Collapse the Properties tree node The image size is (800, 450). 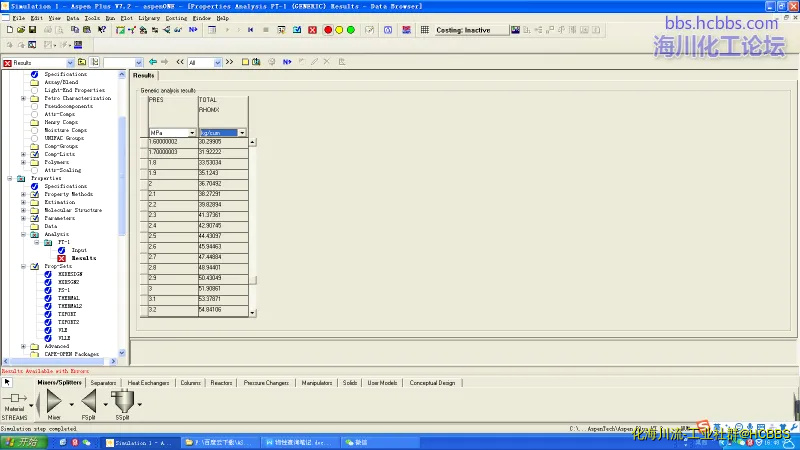coord(10,178)
